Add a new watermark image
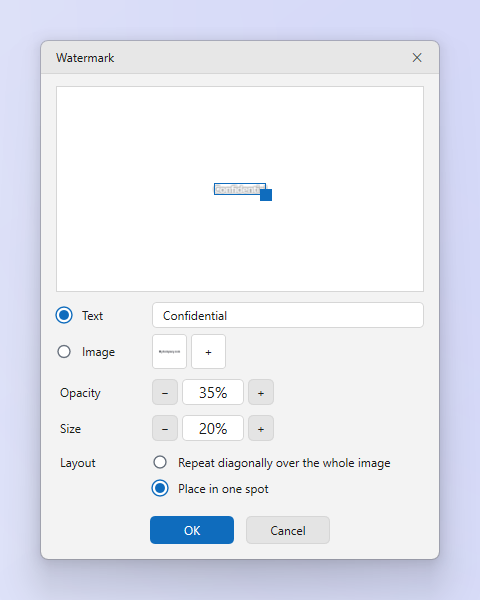This screenshot has height=600, width=480. pos(208,352)
